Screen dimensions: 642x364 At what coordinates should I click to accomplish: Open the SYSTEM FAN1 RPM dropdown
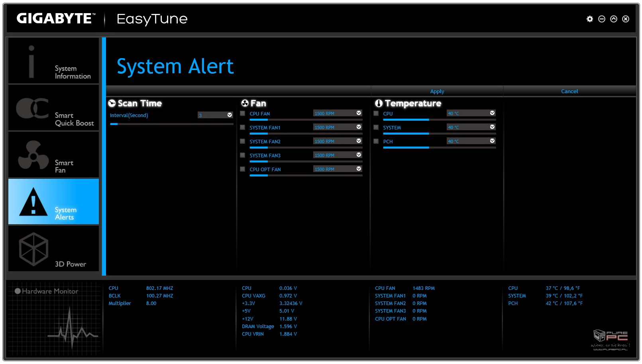338,127
